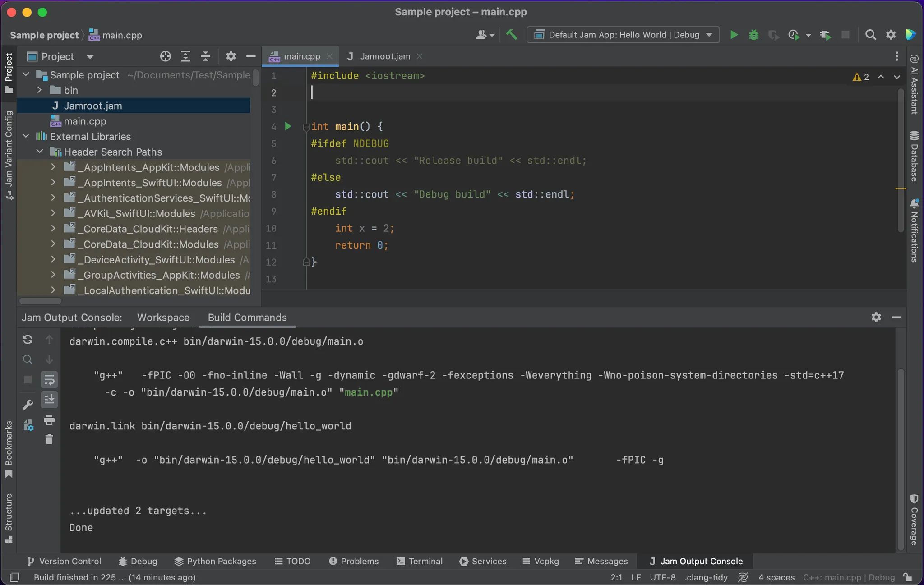The image size is (924, 585).
Task: Open the user account icon dropdown
Action: [x=485, y=35]
